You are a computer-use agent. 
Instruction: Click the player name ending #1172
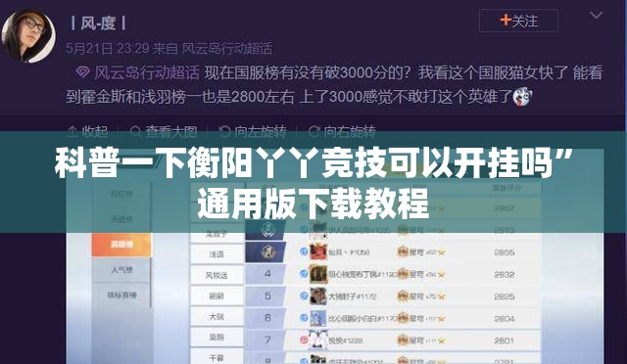[x=353, y=296]
